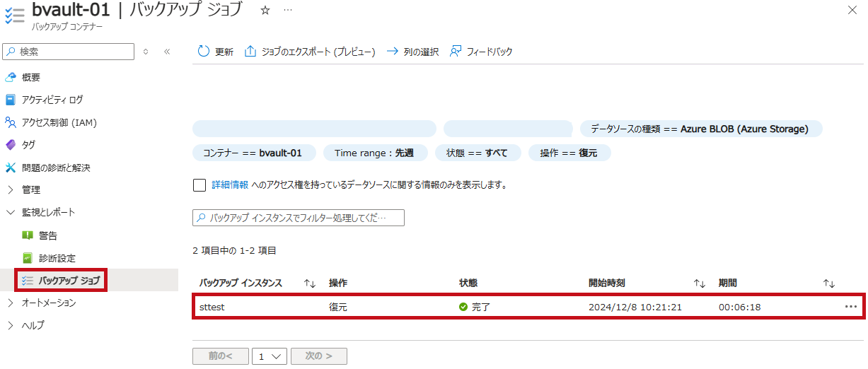Click the up-down arrows beside the search box

pyautogui.click(x=146, y=52)
